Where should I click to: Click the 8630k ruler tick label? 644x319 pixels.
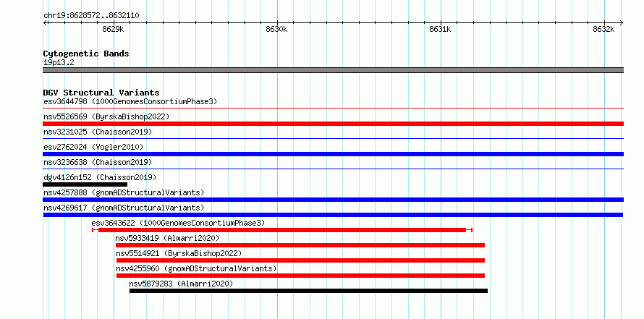[277, 29]
